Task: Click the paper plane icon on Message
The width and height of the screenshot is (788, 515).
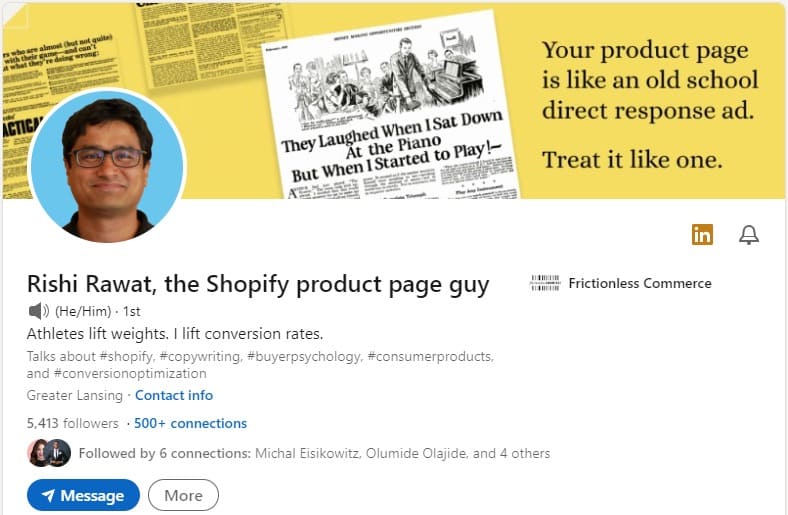Action: pos(45,495)
